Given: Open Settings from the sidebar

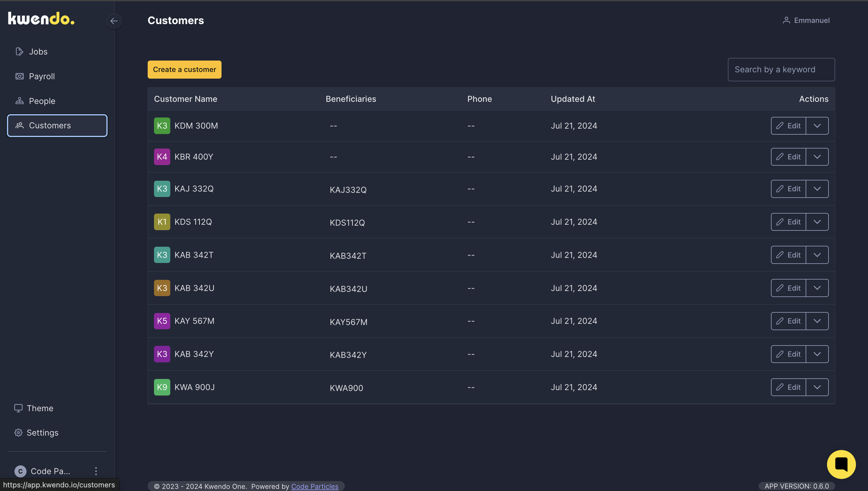Looking at the screenshot, I should click(42, 433).
